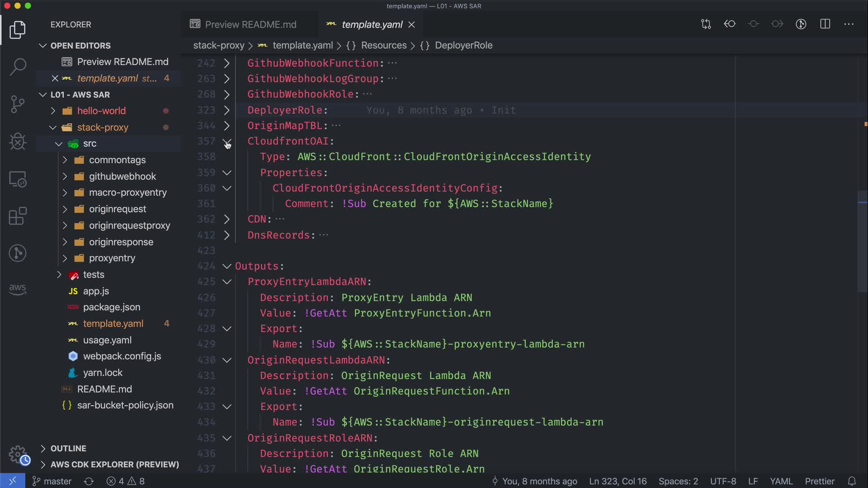Open the AWS toolkit panel

coord(18,289)
